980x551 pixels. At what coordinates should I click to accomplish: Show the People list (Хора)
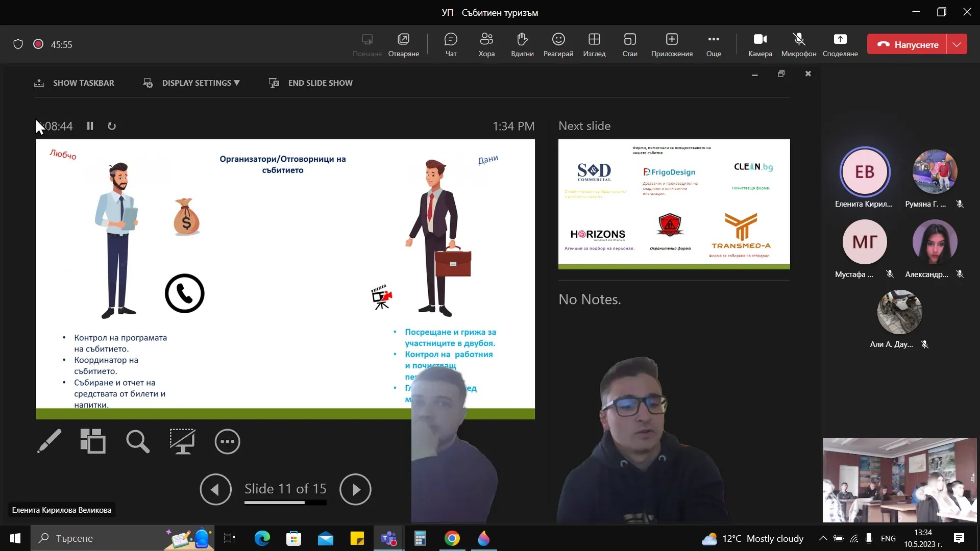coord(486,45)
